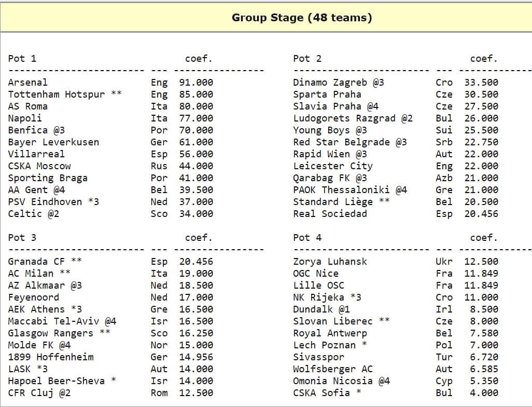Click the Pot 4 heading
The width and height of the screenshot is (532, 407).
307,238
